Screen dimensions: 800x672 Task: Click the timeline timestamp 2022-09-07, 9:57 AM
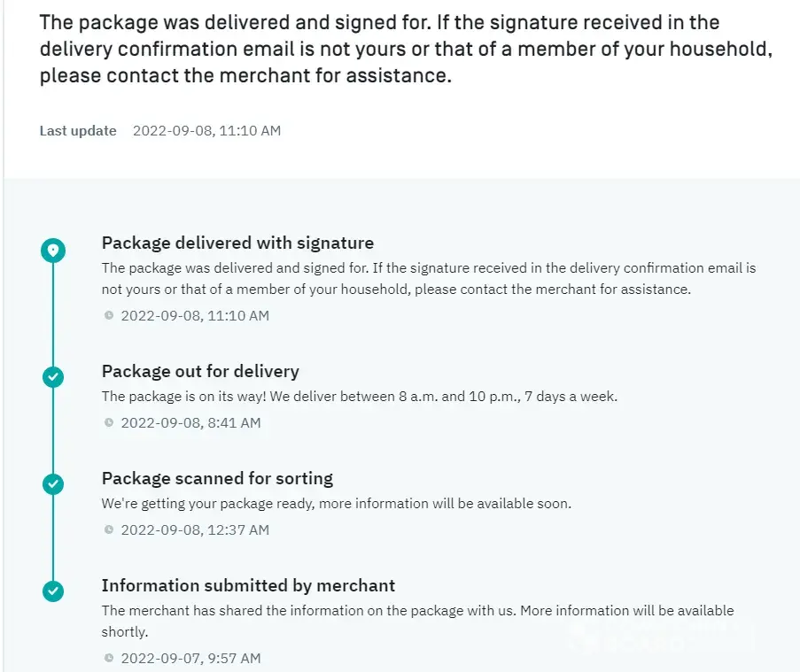[x=190, y=659]
